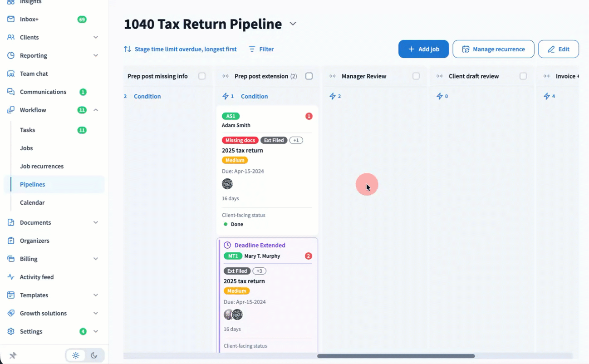Open Job recurrences in sidebar
Viewport: 589px width, 364px height.
42,166
